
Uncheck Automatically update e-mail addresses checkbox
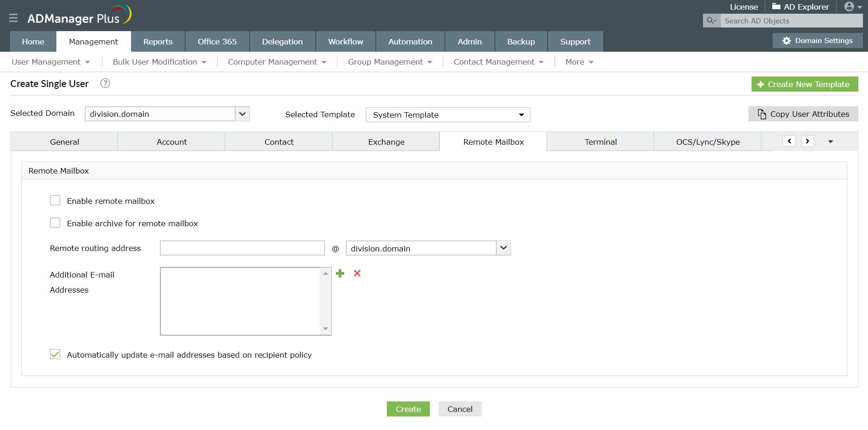[x=55, y=354]
